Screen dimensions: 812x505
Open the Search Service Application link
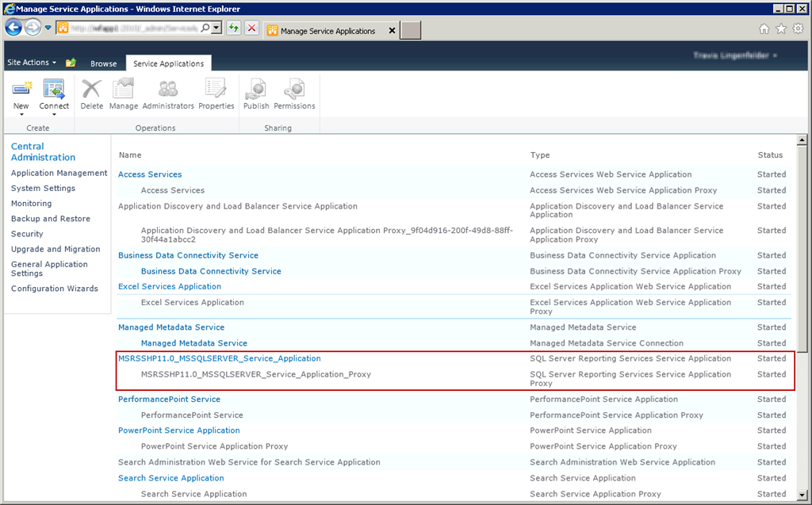[x=171, y=478]
